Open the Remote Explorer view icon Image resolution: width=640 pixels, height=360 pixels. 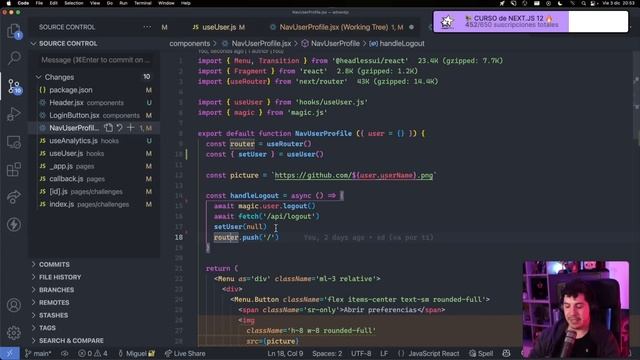[x=14, y=142]
